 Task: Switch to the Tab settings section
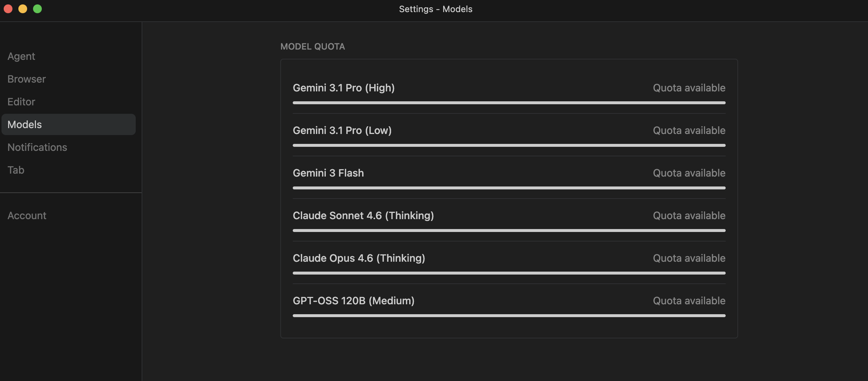click(16, 170)
